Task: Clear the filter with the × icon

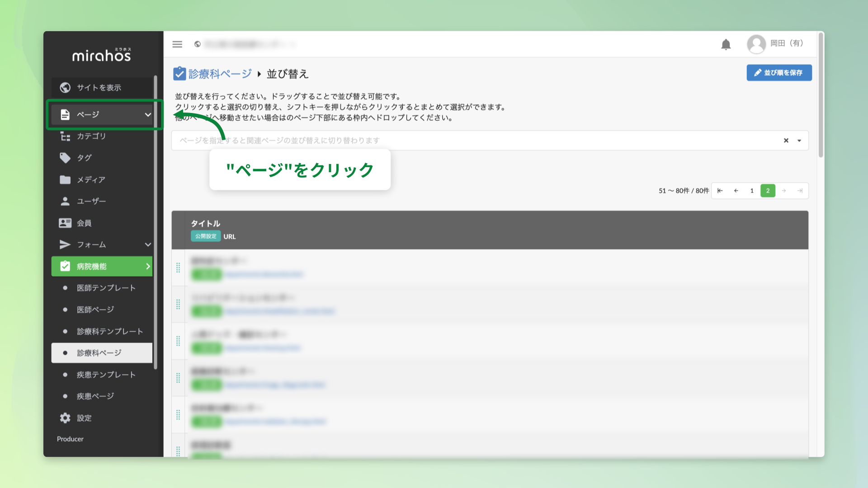Action: tap(786, 141)
